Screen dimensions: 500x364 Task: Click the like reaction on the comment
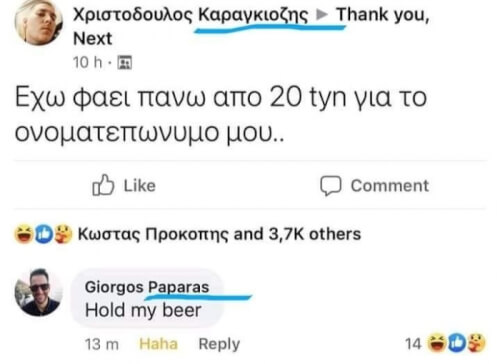click(x=457, y=343)
